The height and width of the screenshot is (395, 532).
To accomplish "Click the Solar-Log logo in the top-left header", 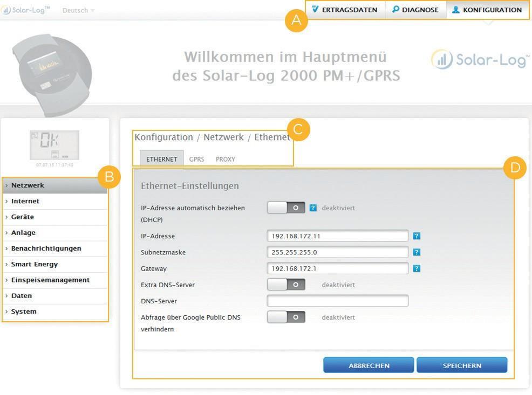I will 25,10.
